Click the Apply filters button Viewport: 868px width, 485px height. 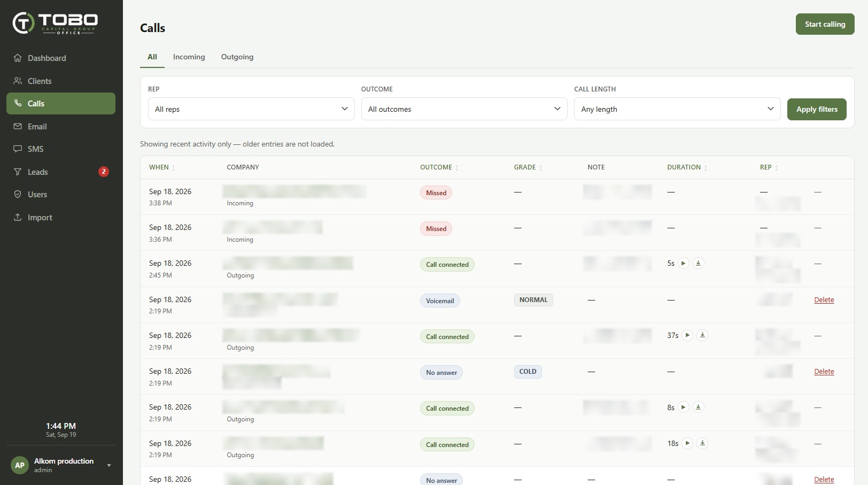pyautogui.click(x=817, y=109)
